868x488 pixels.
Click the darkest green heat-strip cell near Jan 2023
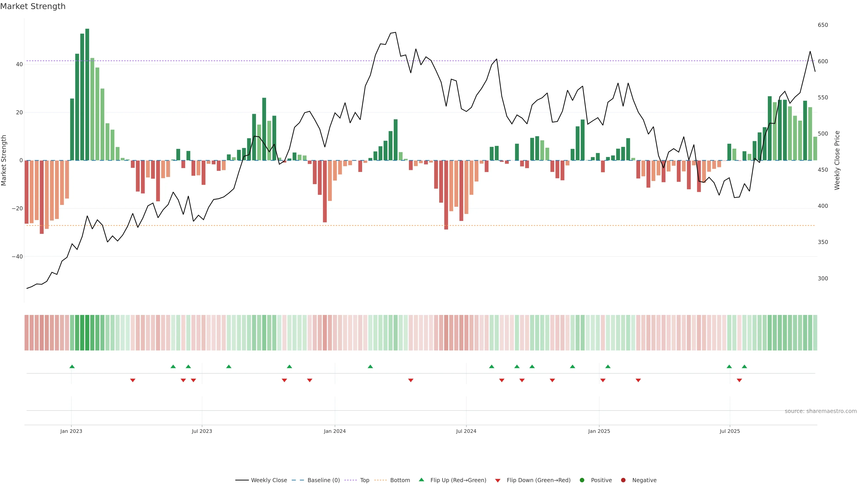point(87,332)
